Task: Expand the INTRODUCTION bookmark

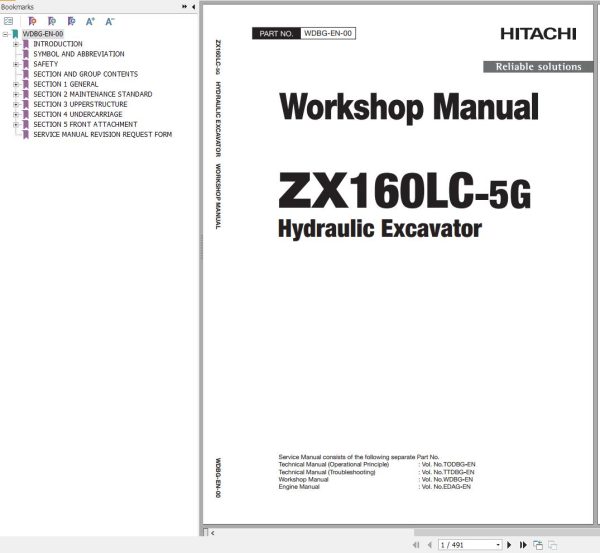Action: click(16, 44)
